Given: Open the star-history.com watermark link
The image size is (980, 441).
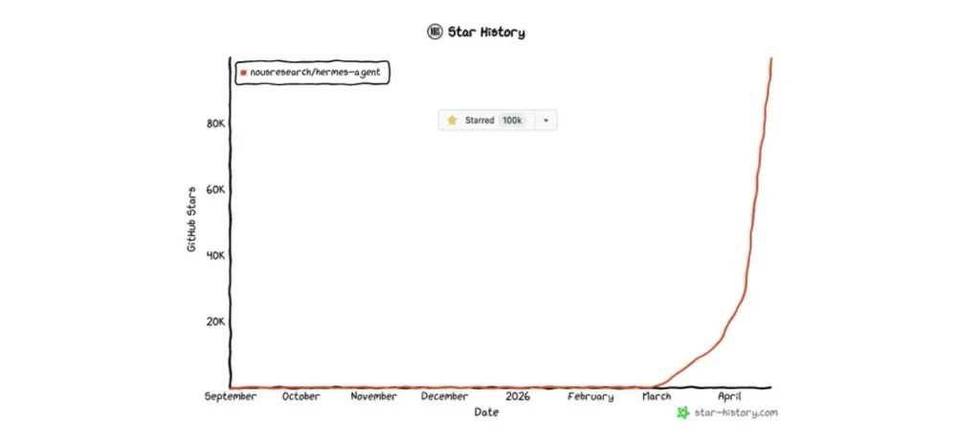Looking at the screenshot, I should pos(736,413).
